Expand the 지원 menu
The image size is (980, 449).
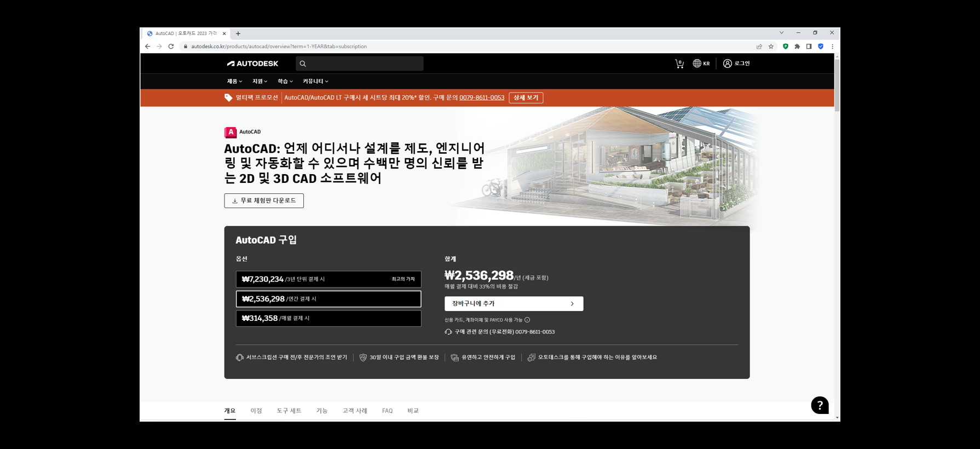click(x=260, y=81)
